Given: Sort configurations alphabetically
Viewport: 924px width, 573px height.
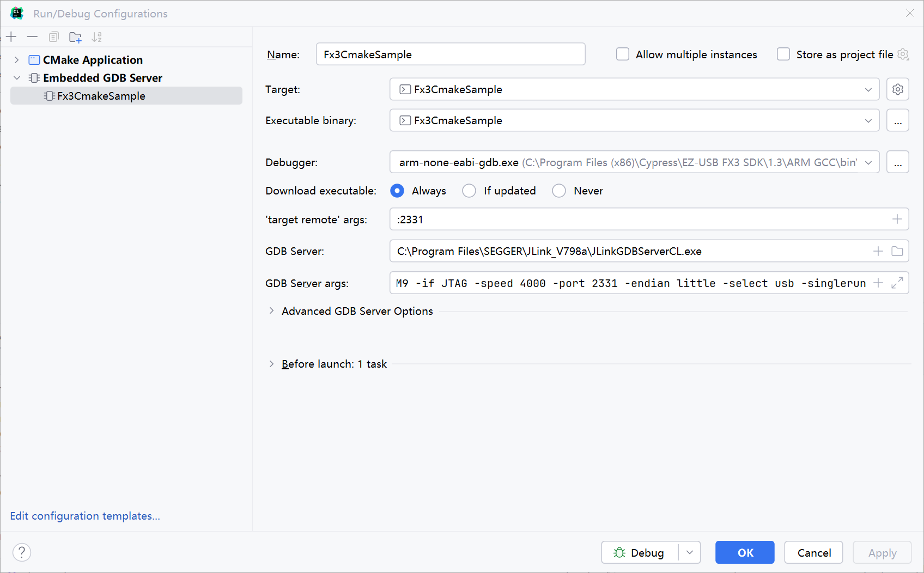Looking at the screenshot, I should (x=97, y=36).
